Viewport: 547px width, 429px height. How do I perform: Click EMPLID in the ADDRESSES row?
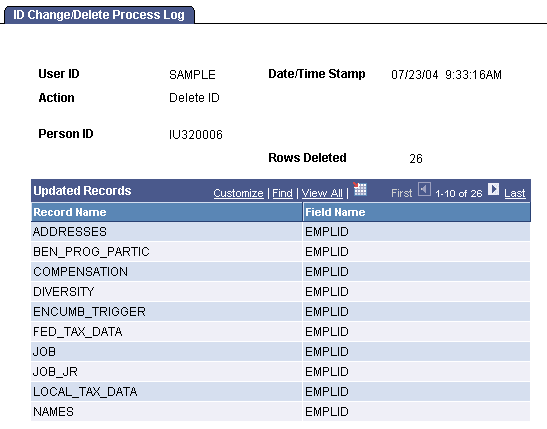point(327,232)
